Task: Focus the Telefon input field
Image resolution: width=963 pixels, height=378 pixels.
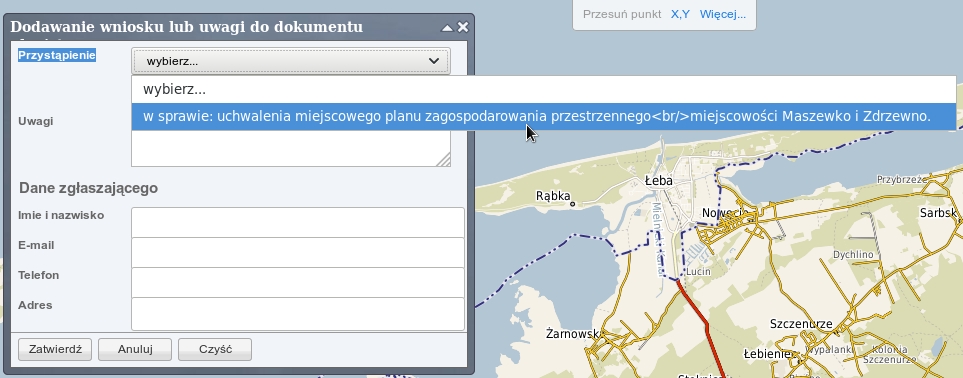Action: pos(298,282)
